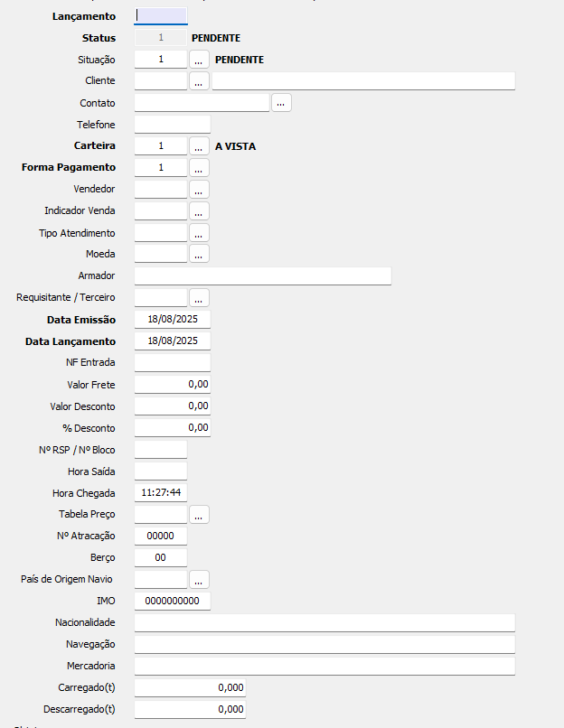The image size is (564, 728).
Task: Select the Mercadoria text field
Action: [x=324, y=666]
